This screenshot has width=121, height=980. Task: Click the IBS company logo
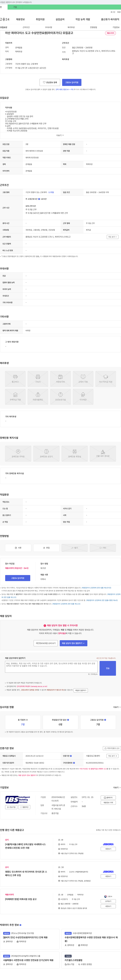[18, 800]
